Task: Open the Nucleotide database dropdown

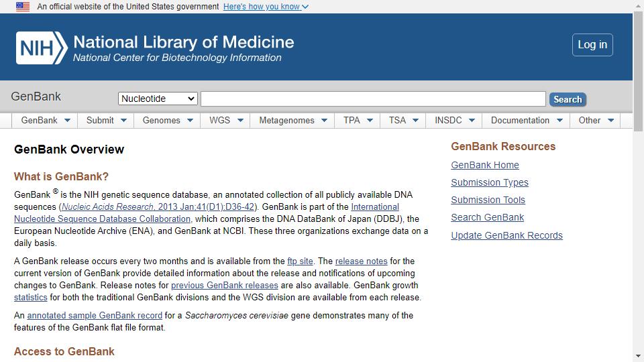Action: [x=158, y=99]
